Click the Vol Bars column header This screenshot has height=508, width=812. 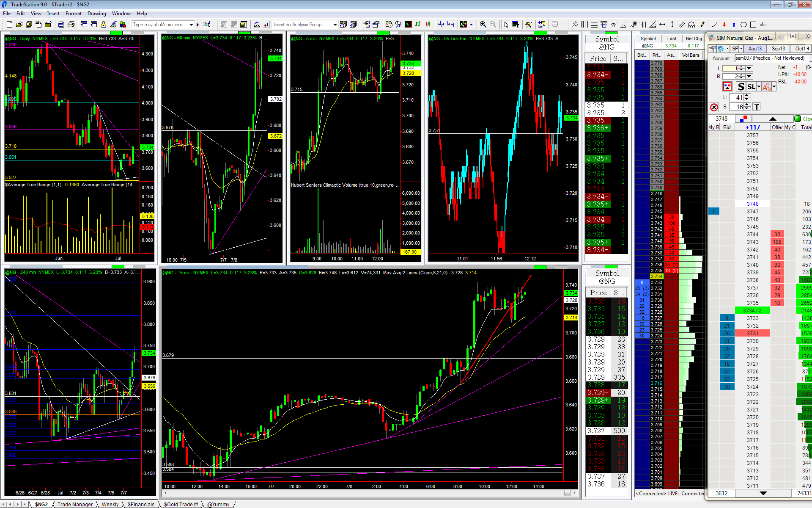pos(691,55)
